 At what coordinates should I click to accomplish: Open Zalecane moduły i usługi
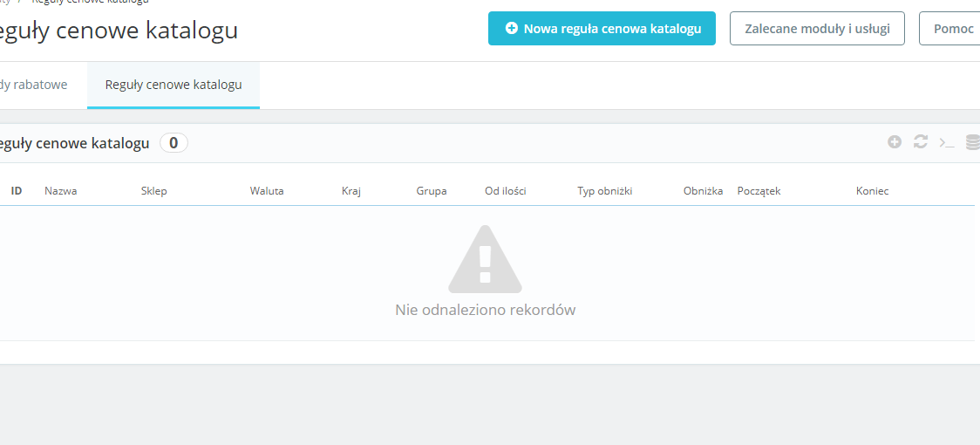817,28
